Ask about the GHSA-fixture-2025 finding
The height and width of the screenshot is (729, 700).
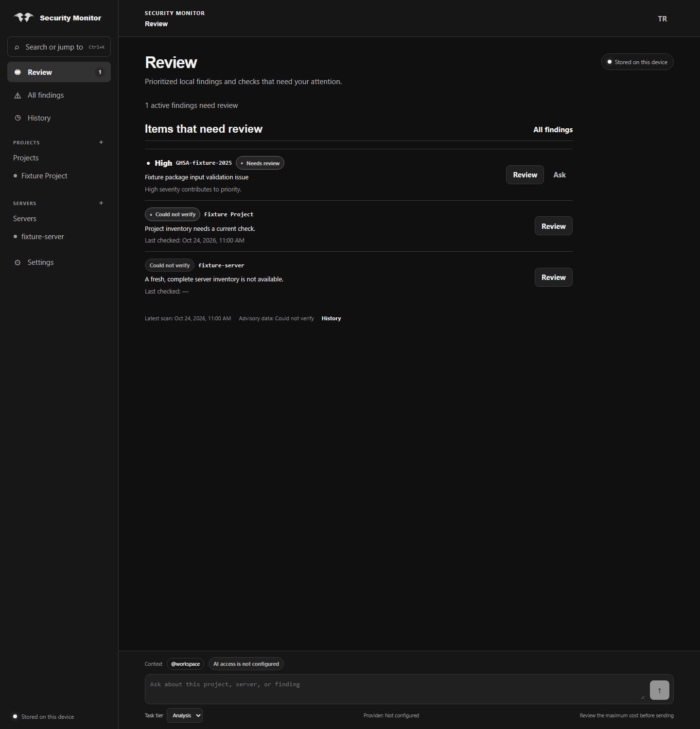click(x=560, y=175)
